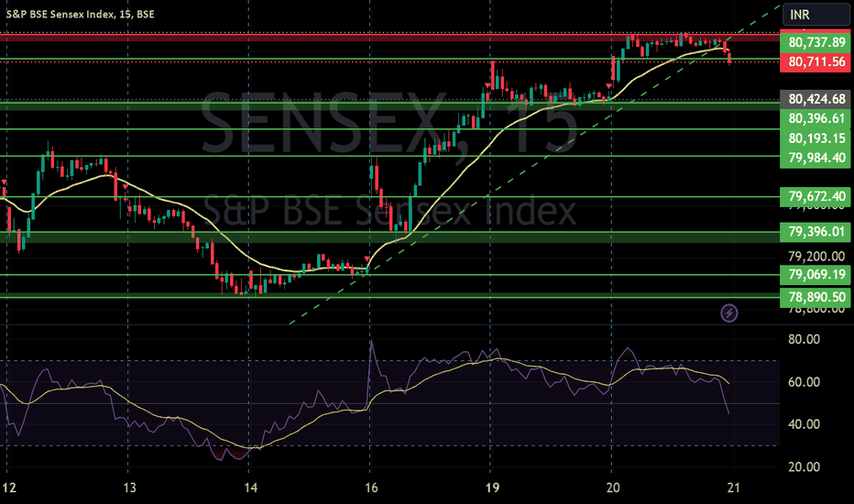
Task: Click the lightning bolt replay icon
Action: 729,313
